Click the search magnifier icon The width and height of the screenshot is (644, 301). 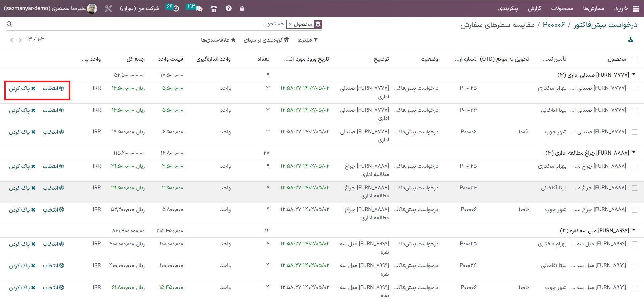coord(9,24)
